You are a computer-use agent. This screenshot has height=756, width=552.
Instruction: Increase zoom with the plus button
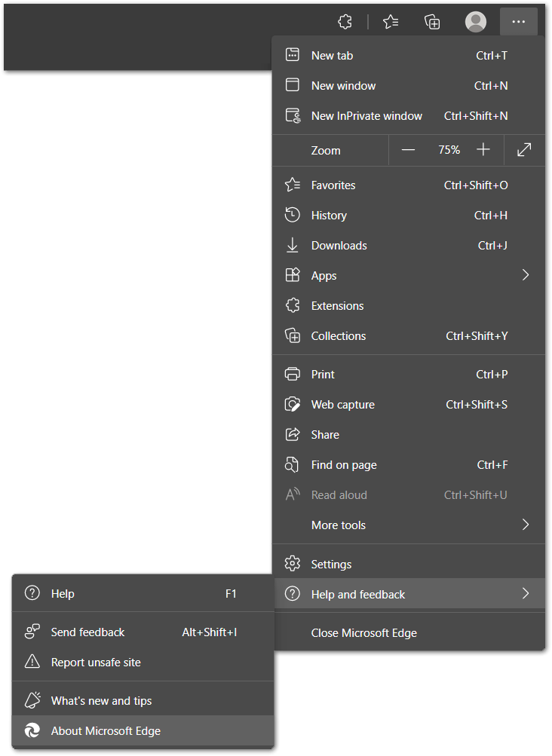point(483,150)
